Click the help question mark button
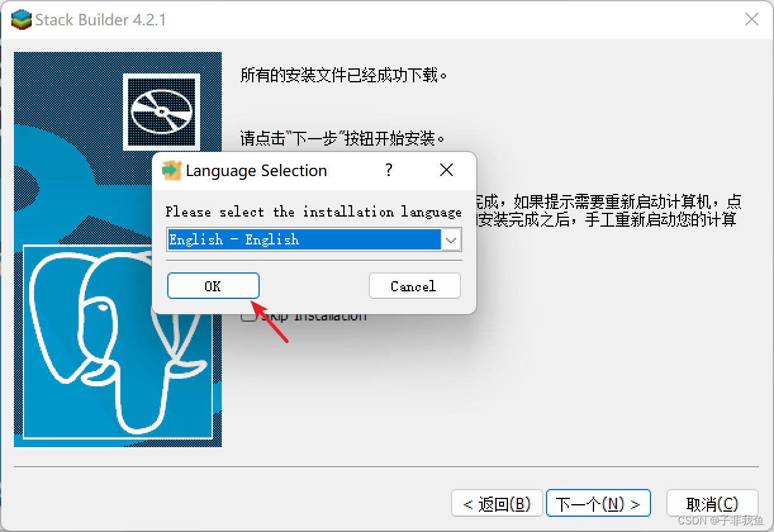 coord(389,170)
